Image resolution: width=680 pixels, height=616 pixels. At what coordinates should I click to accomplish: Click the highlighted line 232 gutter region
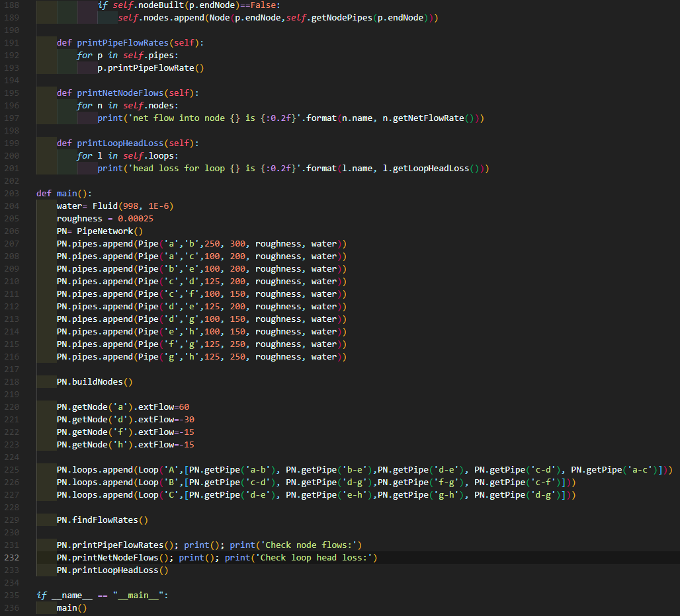point(11,557)
